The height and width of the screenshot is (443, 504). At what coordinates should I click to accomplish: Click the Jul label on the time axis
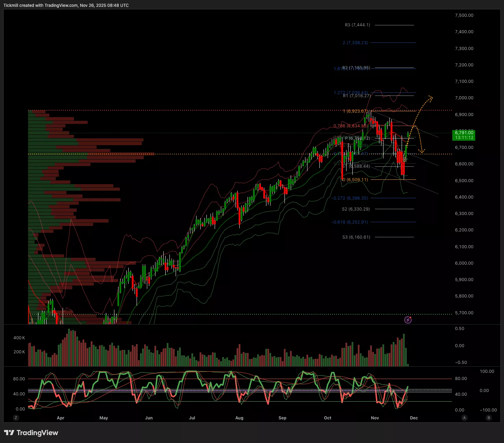(192, 418)
